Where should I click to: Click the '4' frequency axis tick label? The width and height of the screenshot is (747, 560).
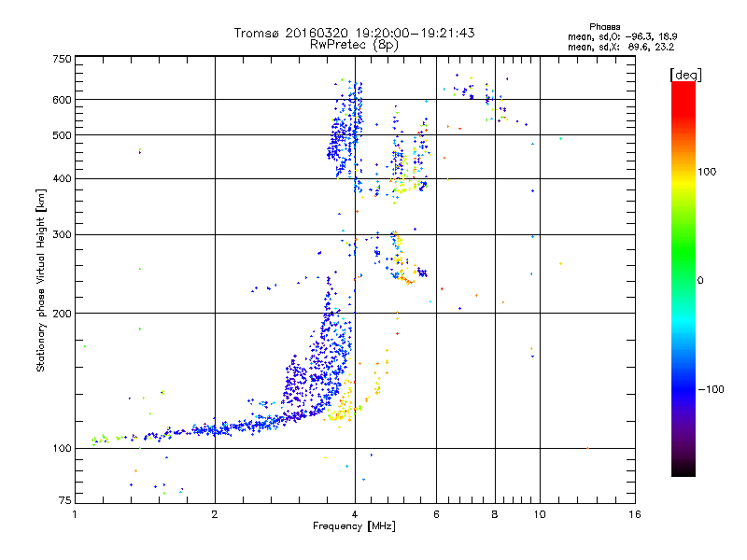point(355,514)
